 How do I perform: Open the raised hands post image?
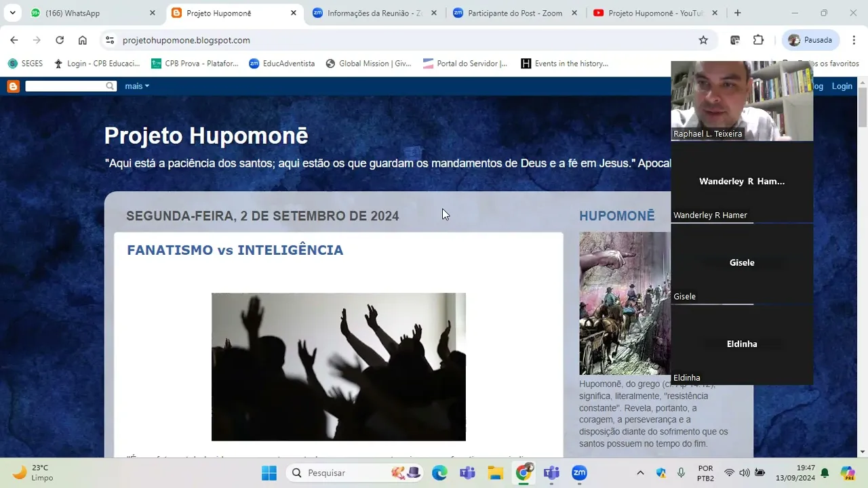[338, 367]
